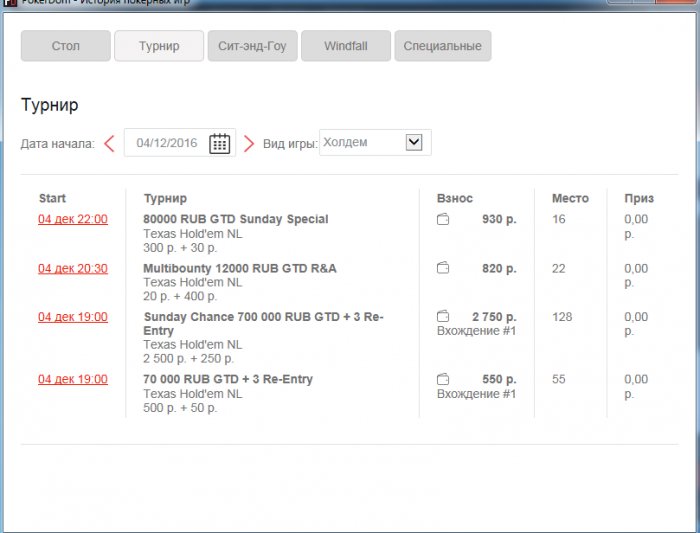Viewport: 700px width, 533px height.
Task: Open the calendar date picker icon
Action: [x=220, y=143]
